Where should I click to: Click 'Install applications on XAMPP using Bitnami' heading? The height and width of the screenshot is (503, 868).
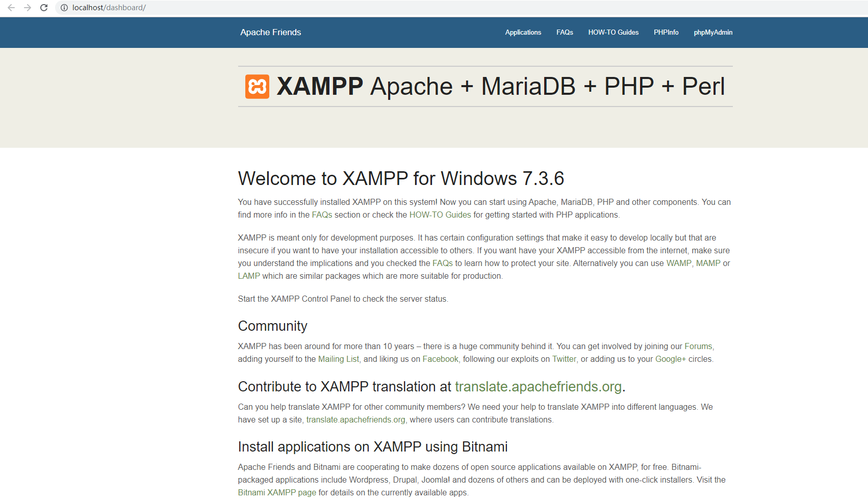(x=373, y=446)
